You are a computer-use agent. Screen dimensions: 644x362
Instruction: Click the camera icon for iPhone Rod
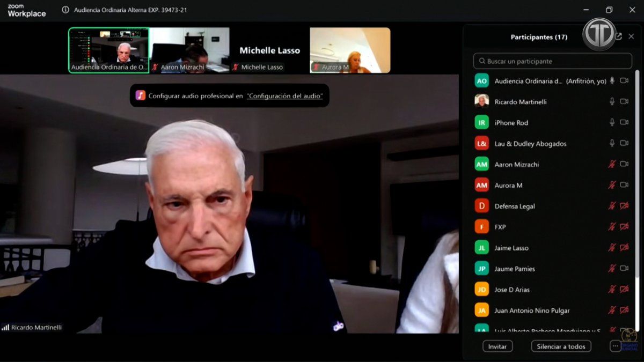point(624,122)
